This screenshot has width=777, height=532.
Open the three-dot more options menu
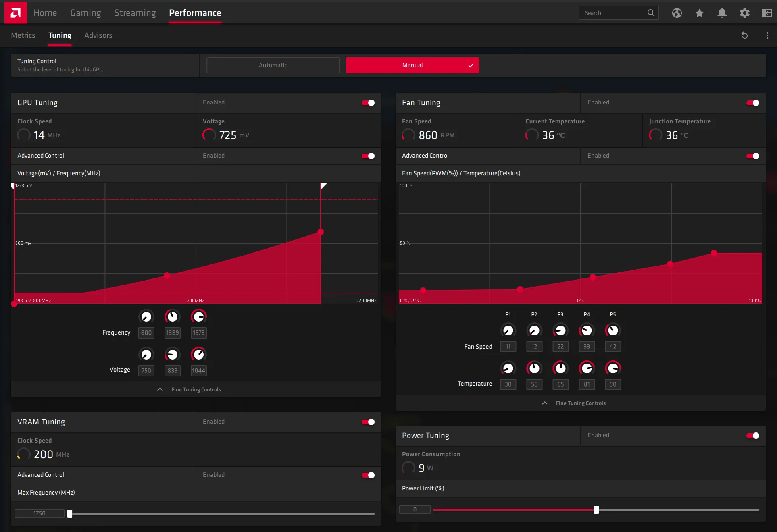(x=767, y=35)
